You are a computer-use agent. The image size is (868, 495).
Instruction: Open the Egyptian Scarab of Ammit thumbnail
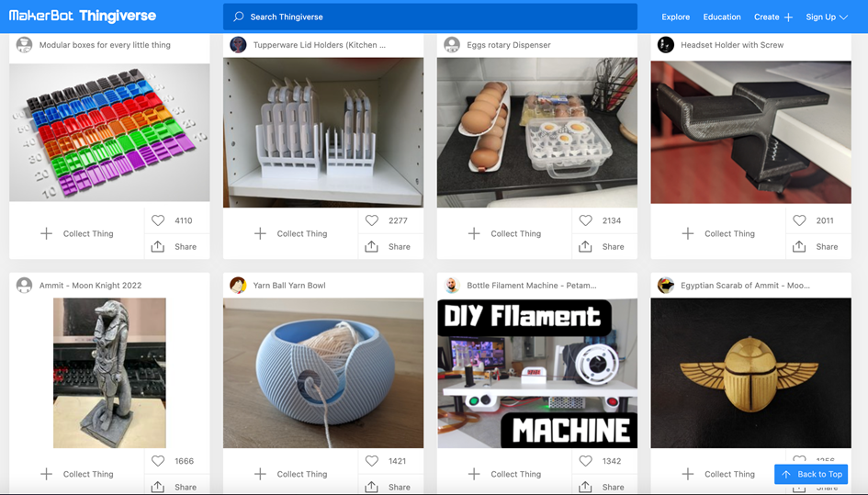tap(750, 373)
